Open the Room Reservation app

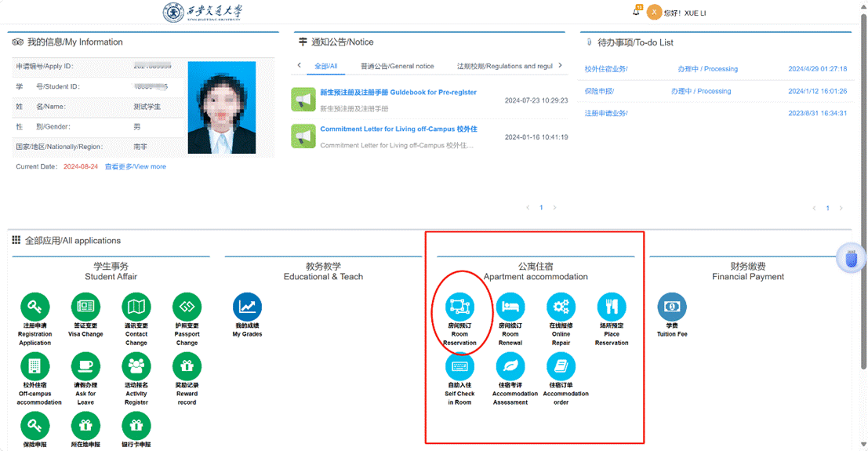click(459, 307)
